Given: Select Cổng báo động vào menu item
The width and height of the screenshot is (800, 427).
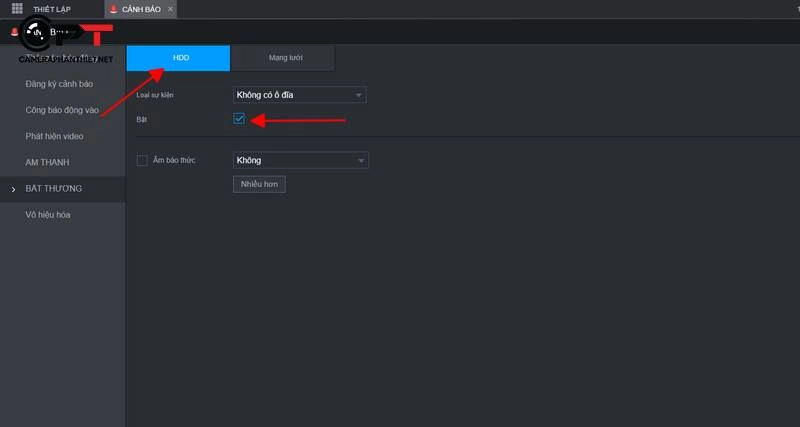Looking at the screenshot, I should tap(62, 110).
